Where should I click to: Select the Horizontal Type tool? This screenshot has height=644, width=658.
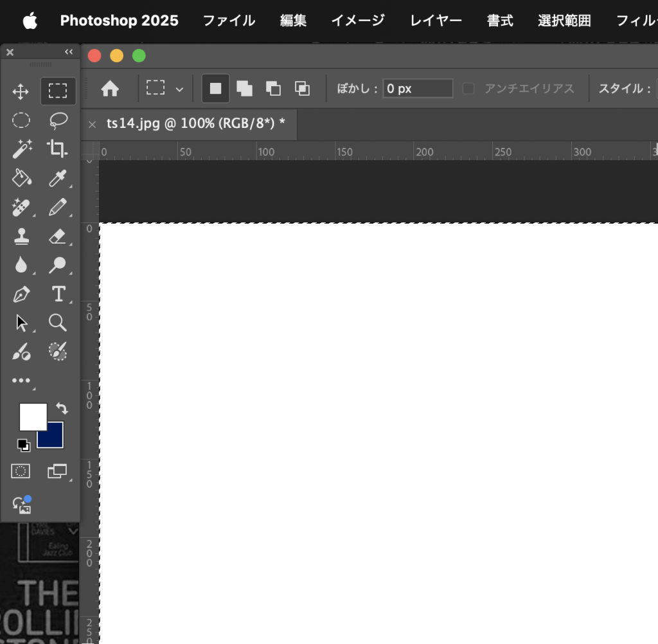coord(58,294)
